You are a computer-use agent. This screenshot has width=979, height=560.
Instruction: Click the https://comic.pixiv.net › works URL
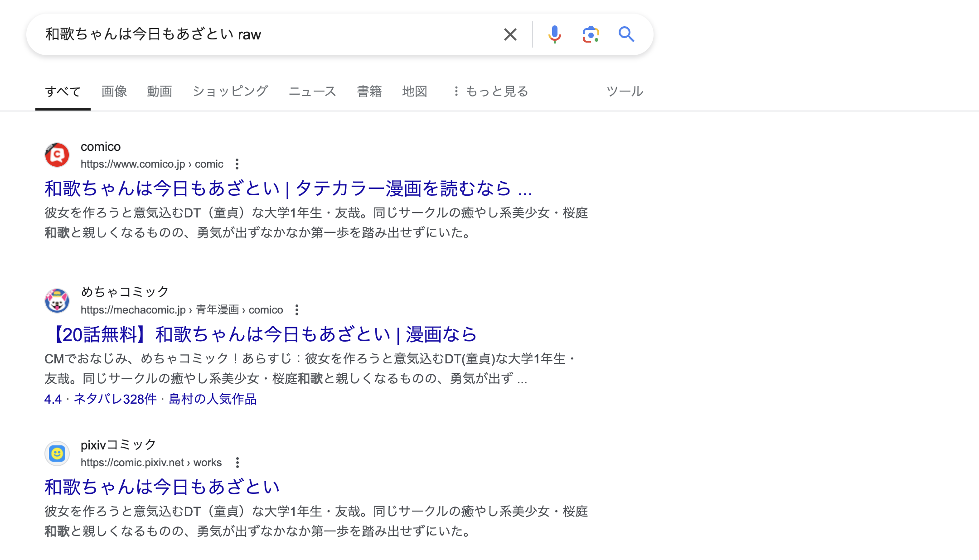click(151, 463)
